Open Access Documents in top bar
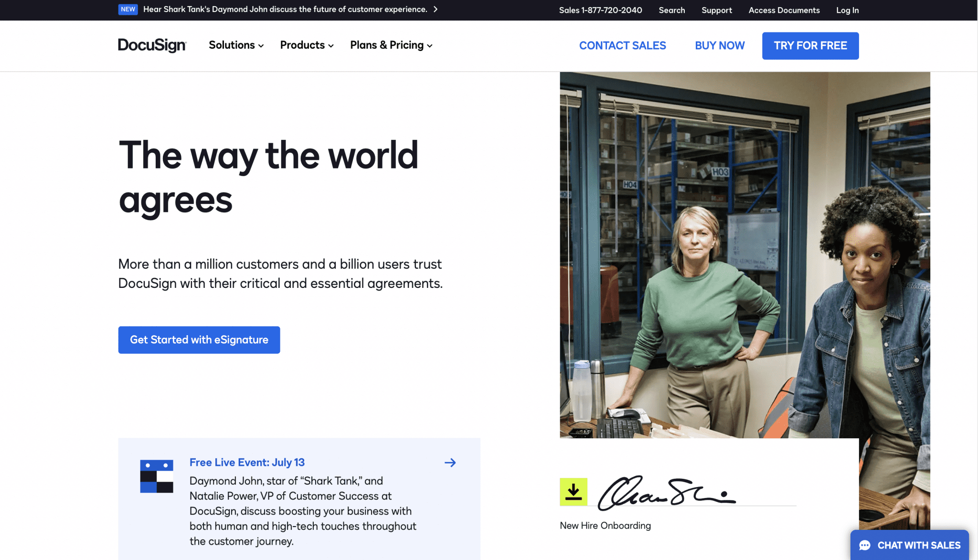 tap(784, 10)
